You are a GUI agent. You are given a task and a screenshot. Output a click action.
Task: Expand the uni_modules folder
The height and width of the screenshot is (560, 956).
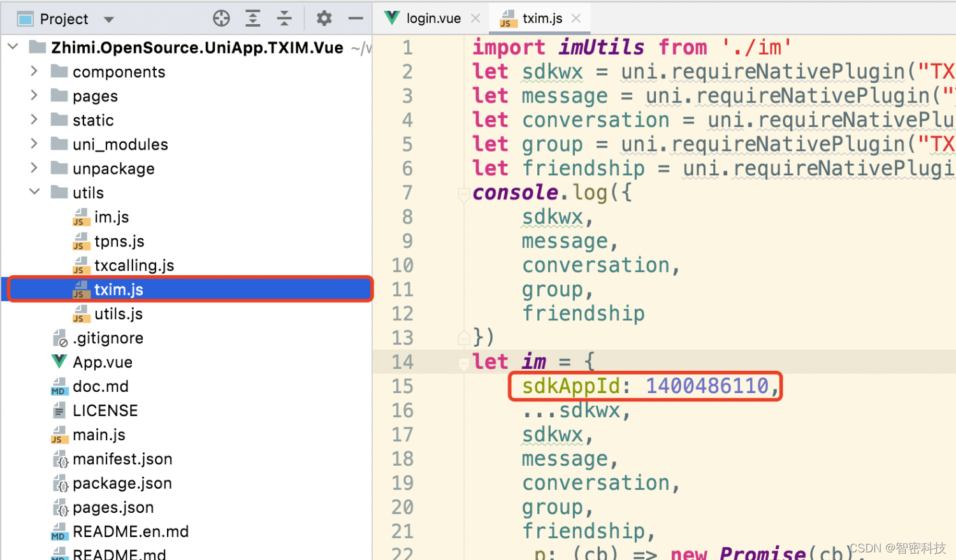click(34, 143)
